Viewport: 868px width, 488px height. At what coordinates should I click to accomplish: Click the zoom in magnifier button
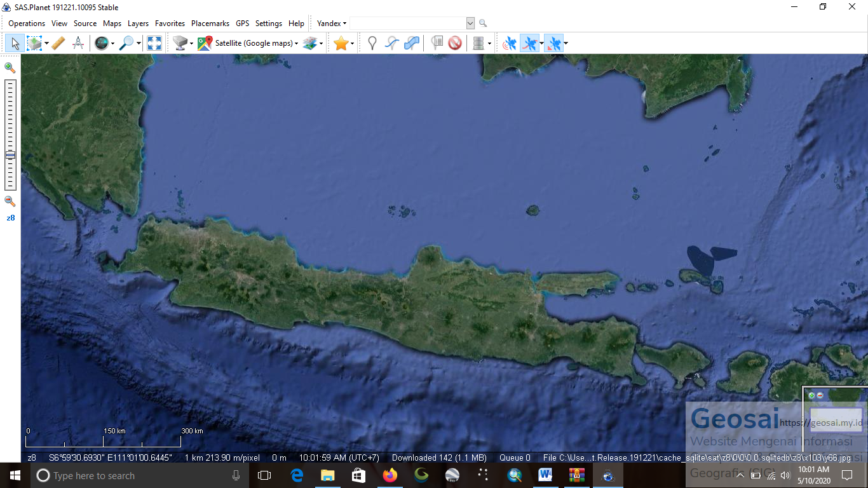pos(10,67)
